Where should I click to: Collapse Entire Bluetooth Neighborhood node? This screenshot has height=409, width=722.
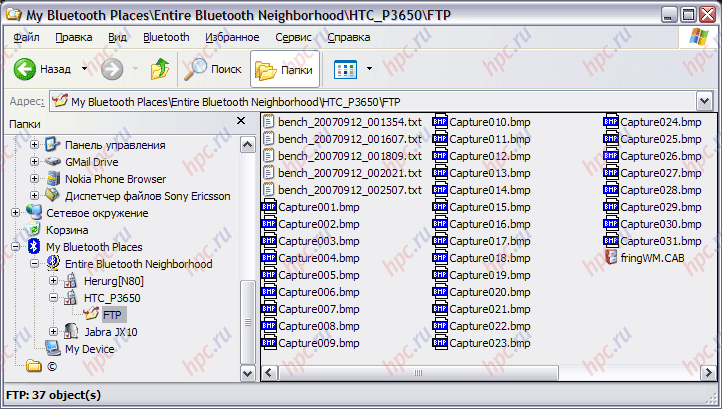[x=35, y=264]
